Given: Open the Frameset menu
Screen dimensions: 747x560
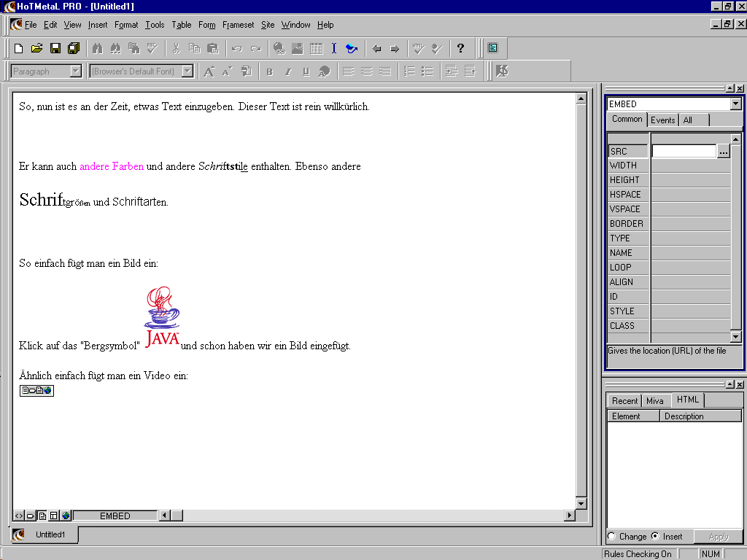Looking at the screenshot, I should [238, 25].
